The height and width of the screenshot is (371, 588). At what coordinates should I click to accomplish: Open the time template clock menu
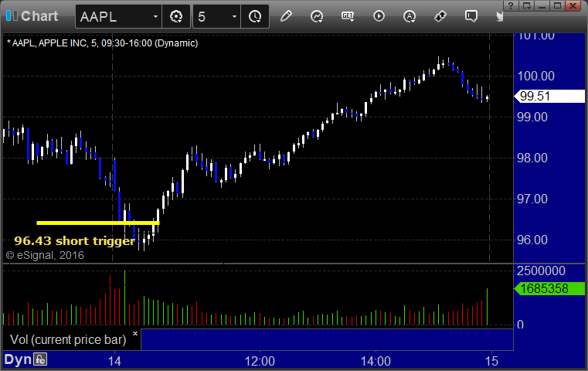(255, 16)
